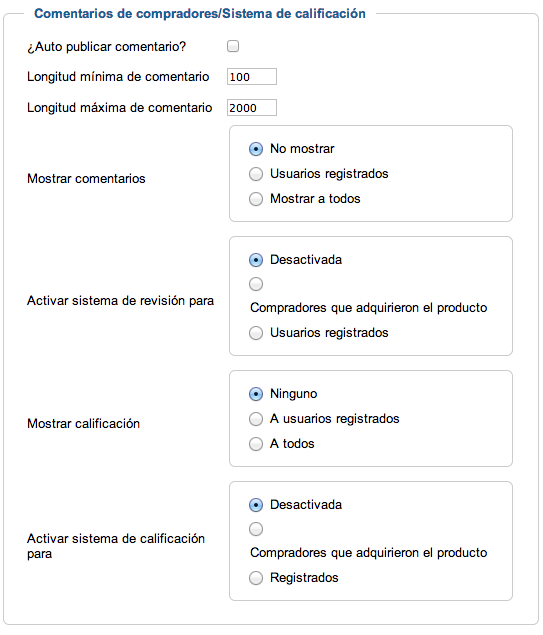Enable the Auto publicar comentario checkbox
543x635 pixels.
pos(233,46)
